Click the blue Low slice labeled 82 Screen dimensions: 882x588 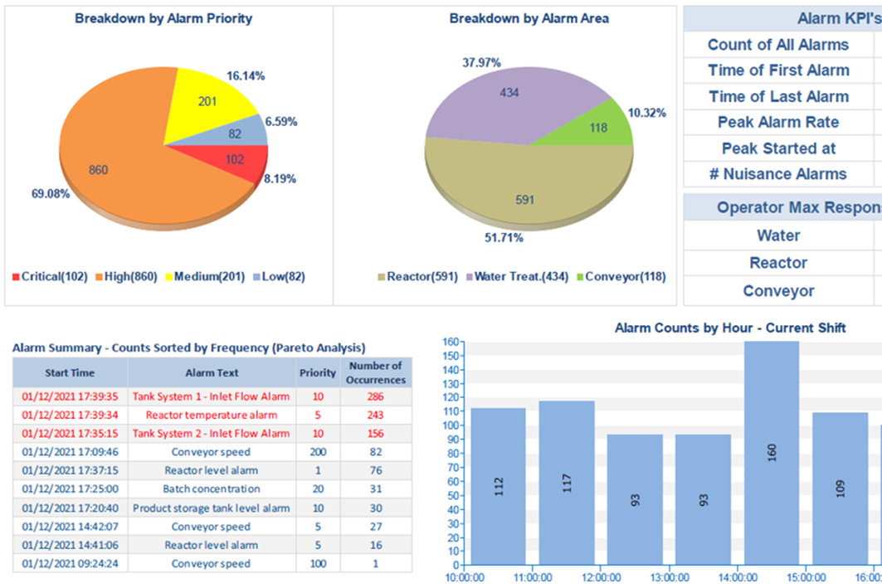[236, 134]
